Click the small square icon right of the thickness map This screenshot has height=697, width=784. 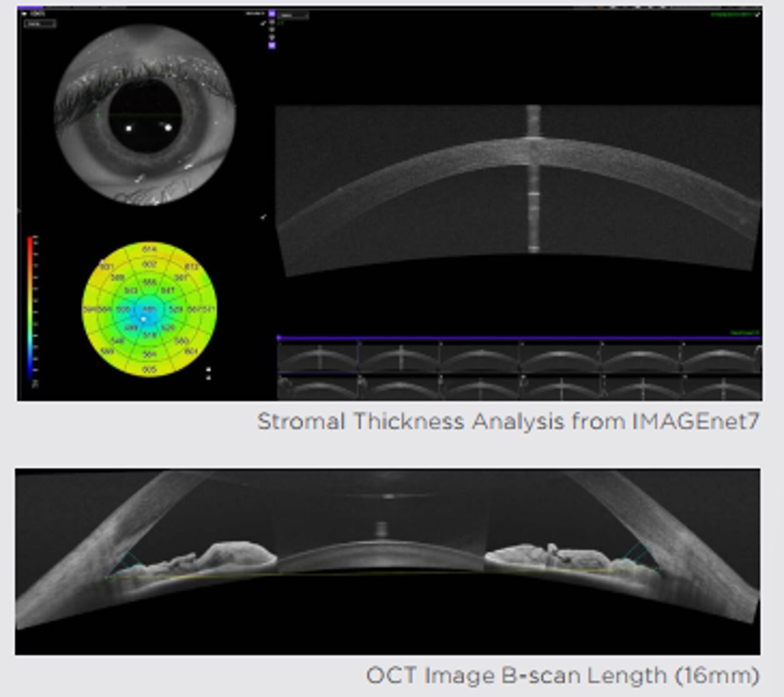208,370
